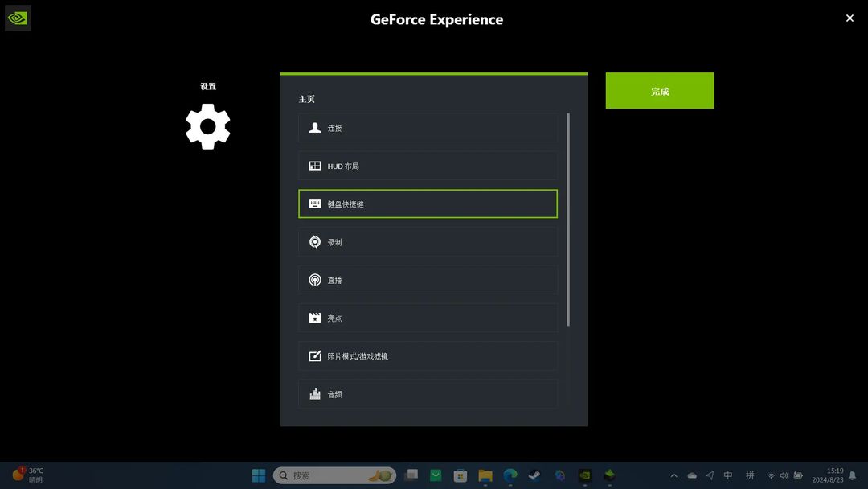Click the 直播 broadcast icon
Screen dimensions: 868x489
314,280
